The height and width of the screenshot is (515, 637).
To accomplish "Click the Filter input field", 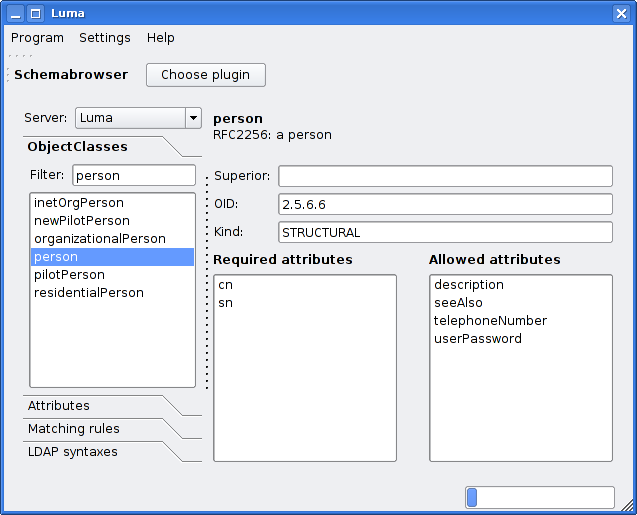I will (134, 175).
